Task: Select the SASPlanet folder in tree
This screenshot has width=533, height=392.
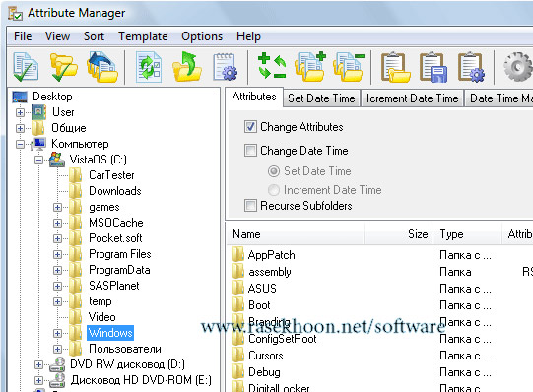Action: 114,286
